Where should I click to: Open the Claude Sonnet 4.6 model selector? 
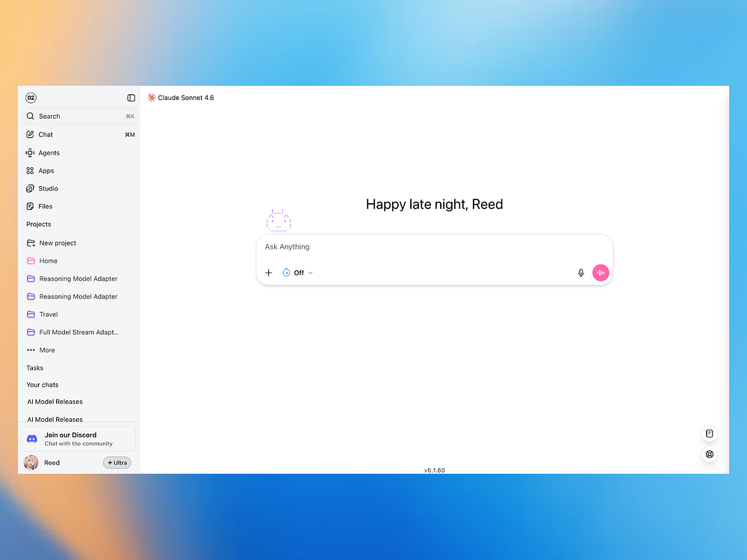(181, 98)
